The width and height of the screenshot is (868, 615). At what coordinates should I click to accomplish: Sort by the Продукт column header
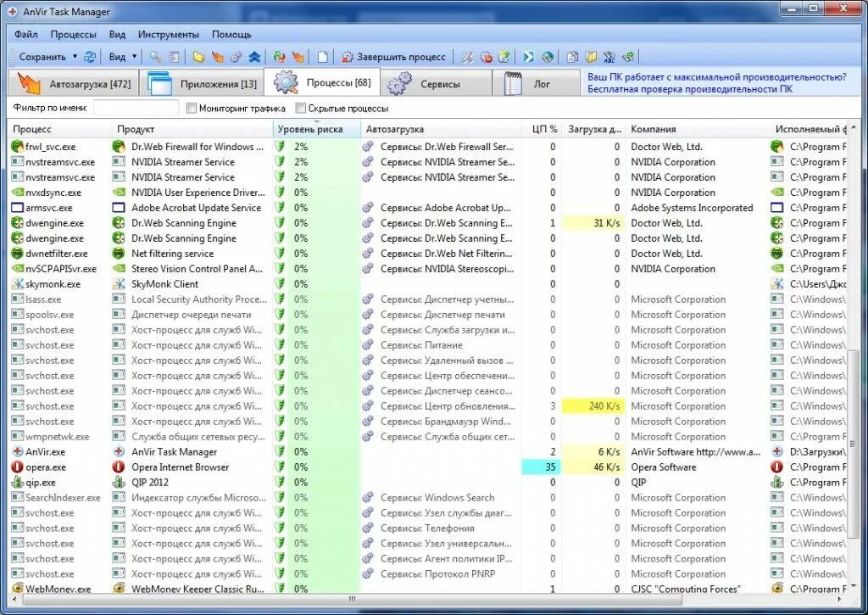[192, 129]
